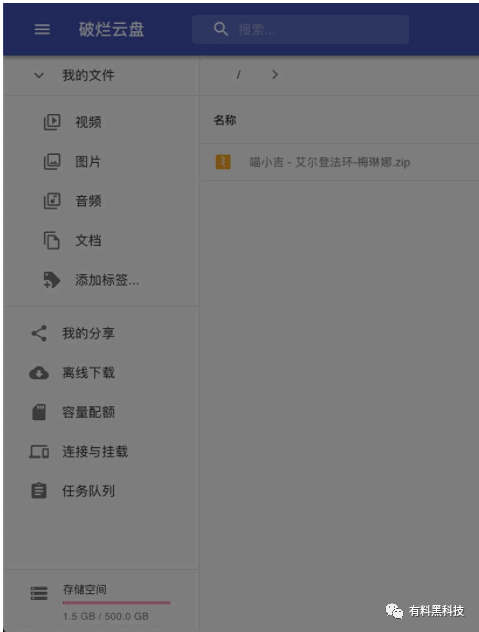Click the 存储空间 usage progress bar
The width and height of the screenshot is (479, 632).
[116, 603]
